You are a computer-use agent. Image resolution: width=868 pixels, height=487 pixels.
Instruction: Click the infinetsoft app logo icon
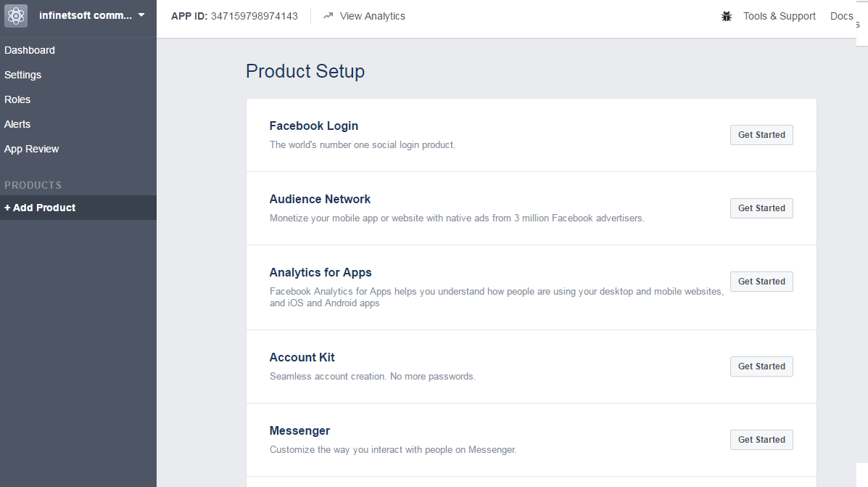(x=15, y=15)
